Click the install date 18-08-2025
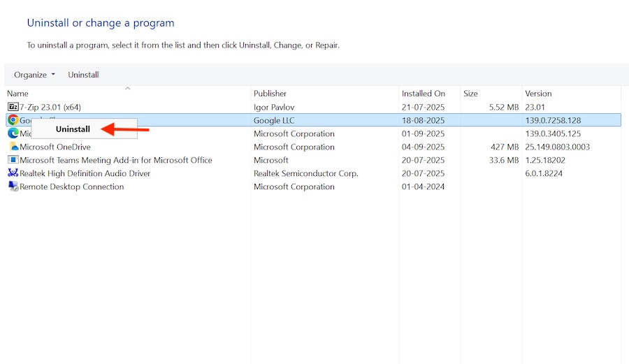This screenshot has height=364, width=629. (x=424, y=120)
